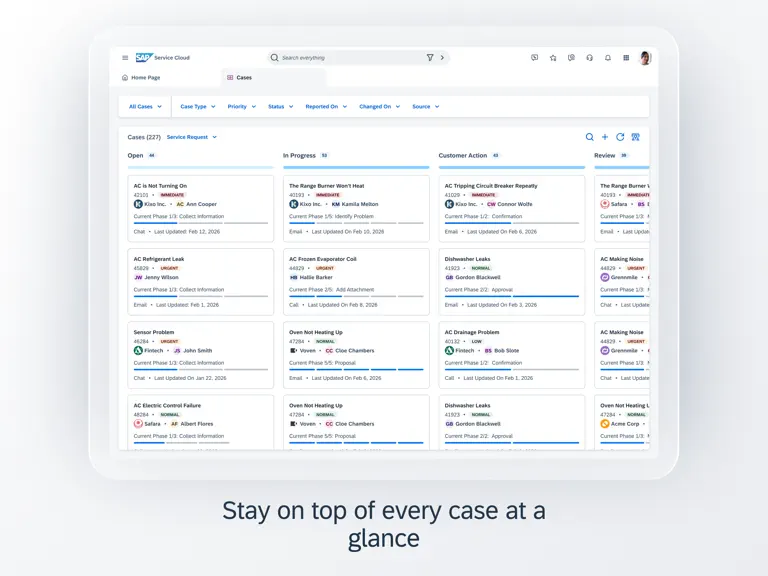Click phase progress bar on Dishwasher Leaks Feb 3 card
The width and height of the screenshot is (768, 576).
click(x=512, y=296)
